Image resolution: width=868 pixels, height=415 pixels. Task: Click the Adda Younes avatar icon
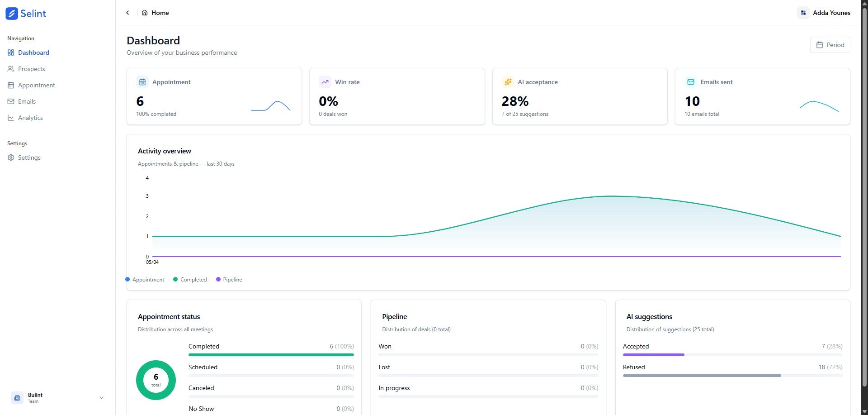[x=803, y=13]
